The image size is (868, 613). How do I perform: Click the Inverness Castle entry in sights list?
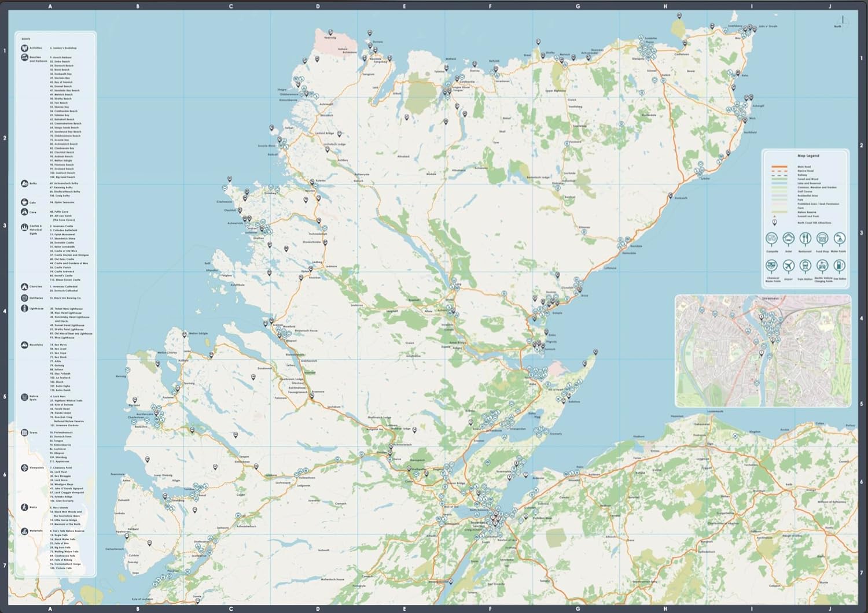coord(62,226)
